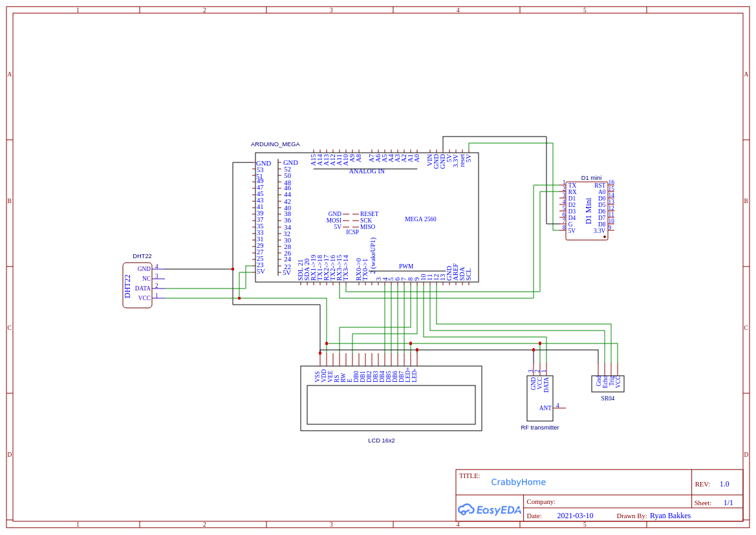Click the SR04 component label

click(607, 399)
